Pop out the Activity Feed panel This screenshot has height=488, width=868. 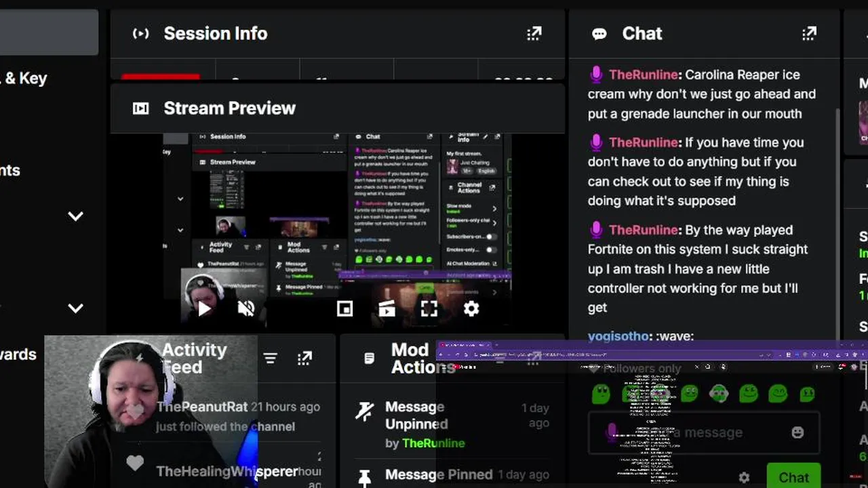[x=304, y=358]
